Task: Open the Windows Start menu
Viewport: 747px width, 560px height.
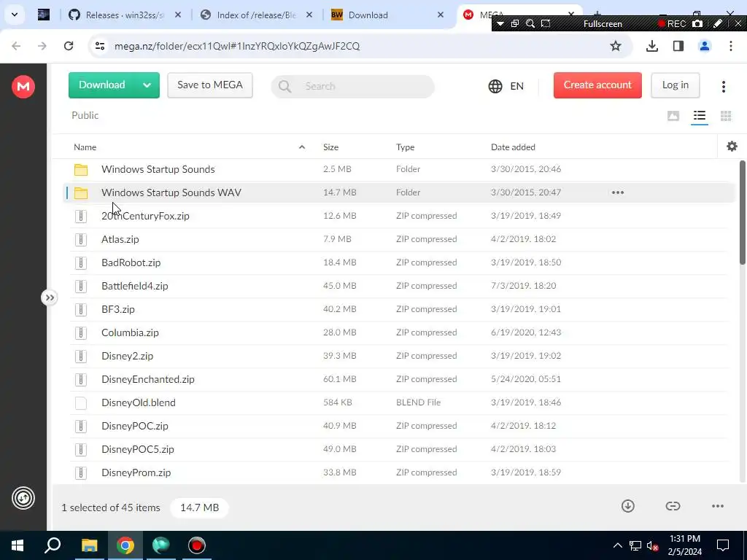Action: [x=18, y=545]
